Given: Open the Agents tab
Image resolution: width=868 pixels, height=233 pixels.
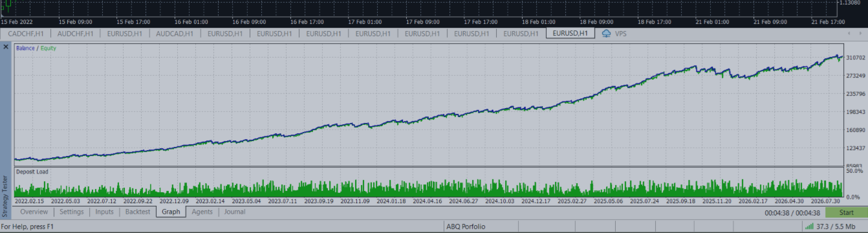Looking at the screenshot, I should 202,212.
